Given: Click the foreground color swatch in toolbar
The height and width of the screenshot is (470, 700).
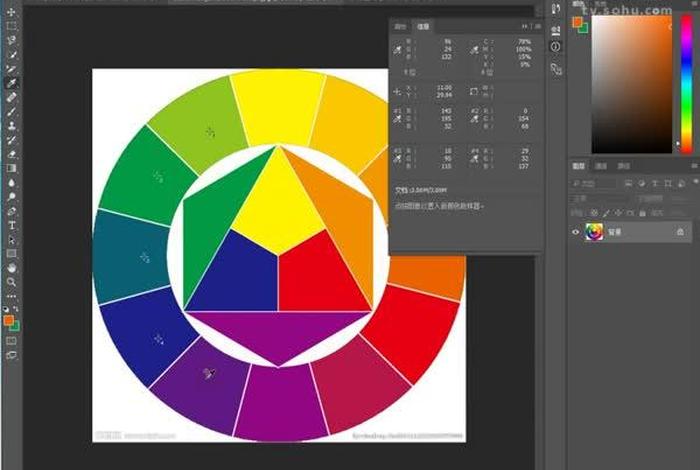Looking at the screenshot, I should 8,319.
